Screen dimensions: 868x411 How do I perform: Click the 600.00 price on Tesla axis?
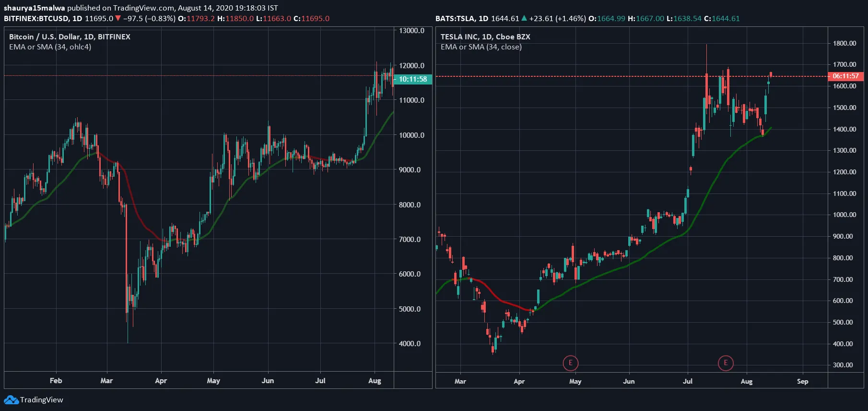point(843,301)
